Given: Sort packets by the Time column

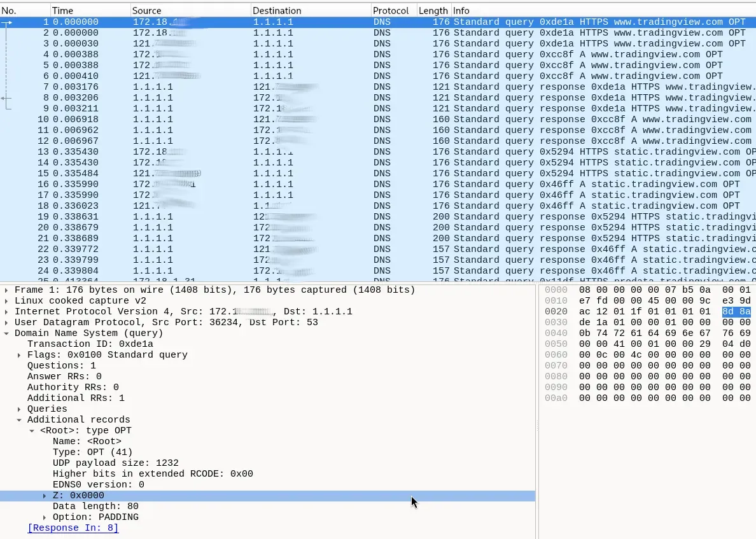Looking at the screenshot, I should coord(90,11).
